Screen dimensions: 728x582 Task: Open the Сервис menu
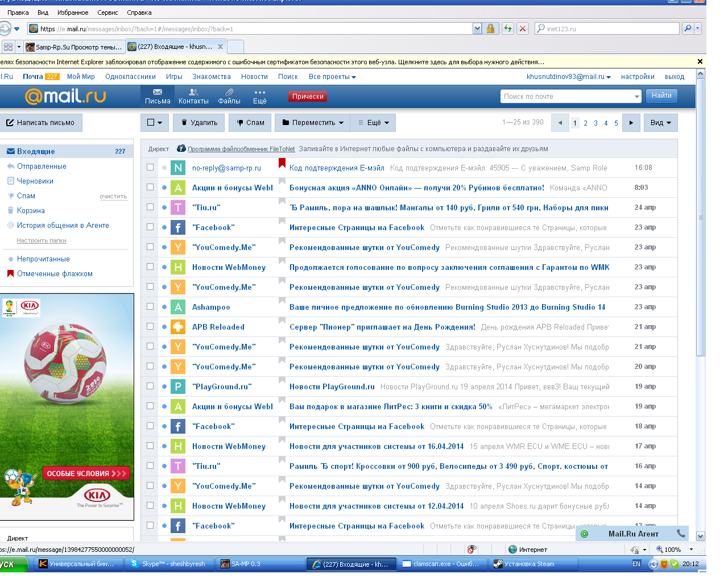click(x=107, y=13)
